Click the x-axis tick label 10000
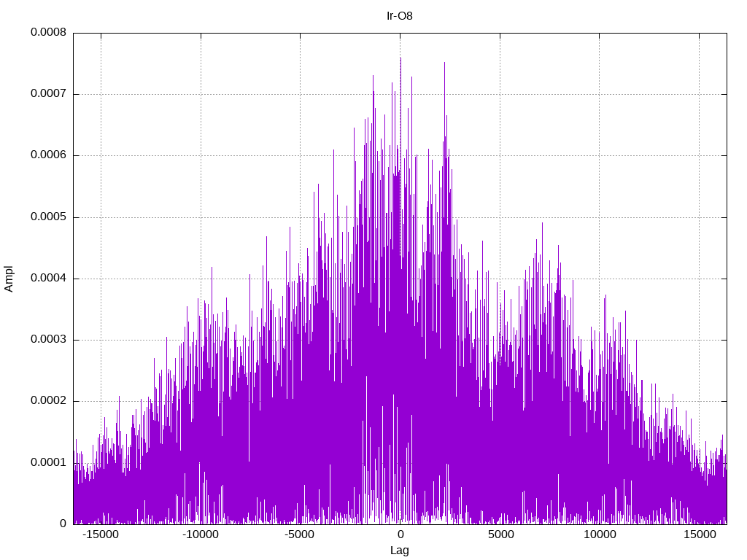This screenshot has width=747, height=560. (600, 534)
